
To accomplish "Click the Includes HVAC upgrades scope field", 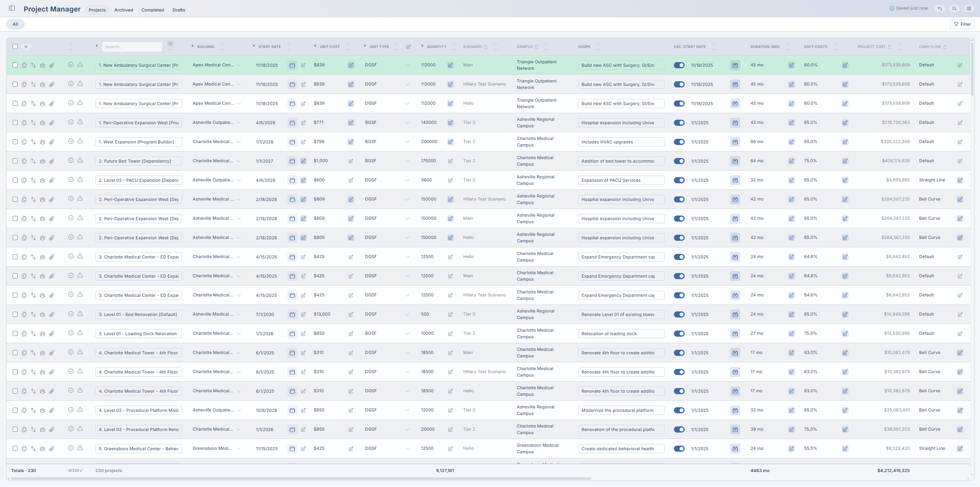I will click(x=621, y=142).
